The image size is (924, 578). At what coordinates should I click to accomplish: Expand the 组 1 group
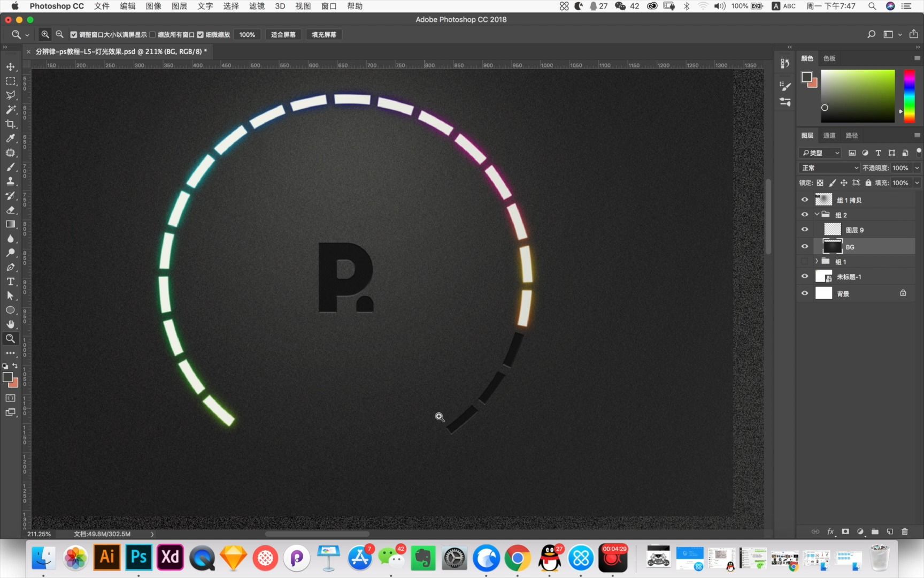[817, 261]
